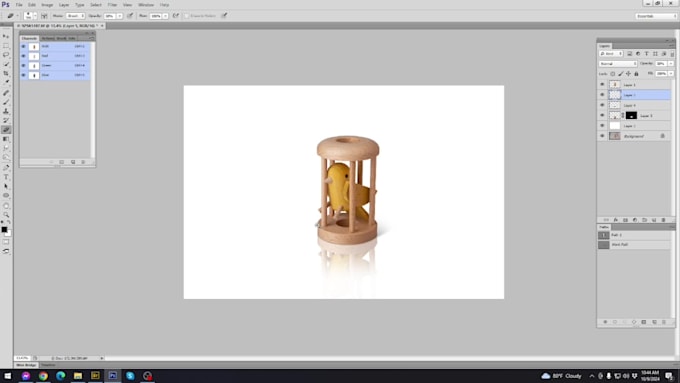
Task: Select the Crop tool
Action: coord(6,73)
